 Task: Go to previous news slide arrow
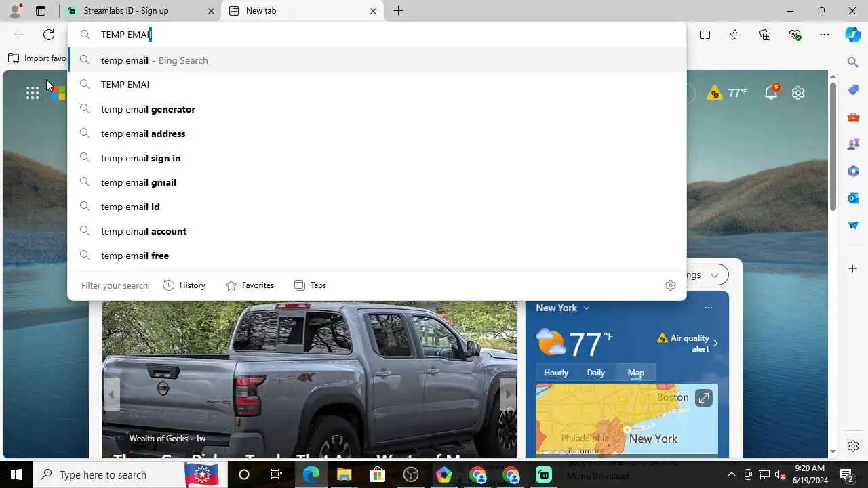coord(111,394)
